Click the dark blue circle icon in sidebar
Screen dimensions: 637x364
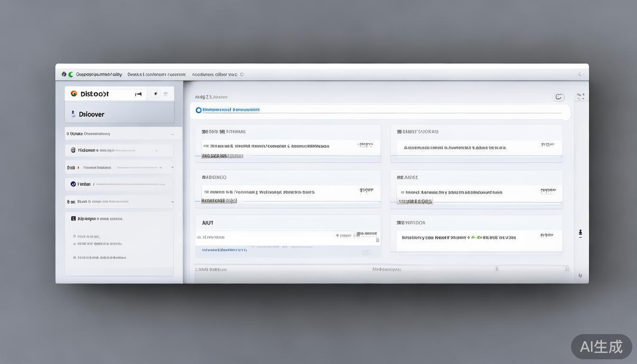(73, 184)
